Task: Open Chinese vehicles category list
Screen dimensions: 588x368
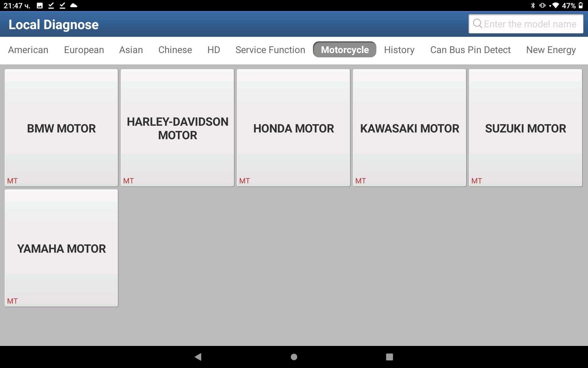Action: tap(175, 49)
